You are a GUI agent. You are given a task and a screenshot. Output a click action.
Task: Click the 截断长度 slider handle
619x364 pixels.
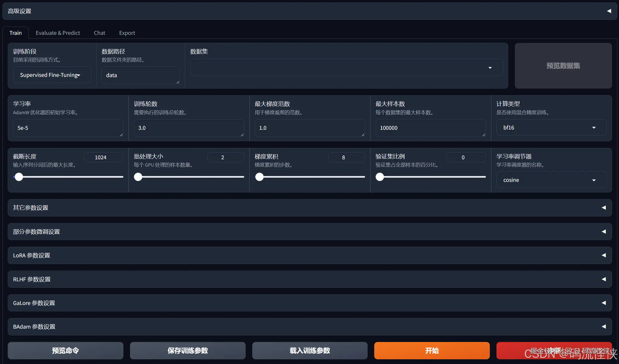(x=19, y=177)
